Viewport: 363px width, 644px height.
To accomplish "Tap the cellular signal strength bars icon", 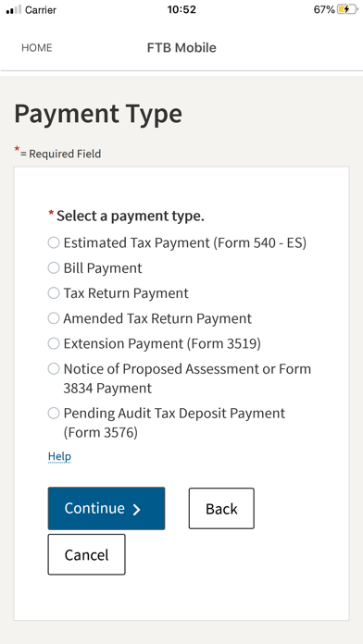I will tap(14, 10).
